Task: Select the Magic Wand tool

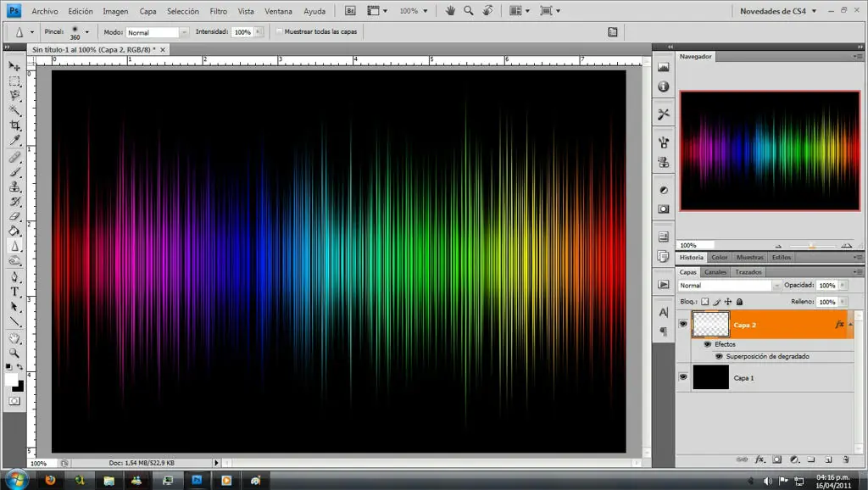Action: pyautogui.click(x=14, y=110)
